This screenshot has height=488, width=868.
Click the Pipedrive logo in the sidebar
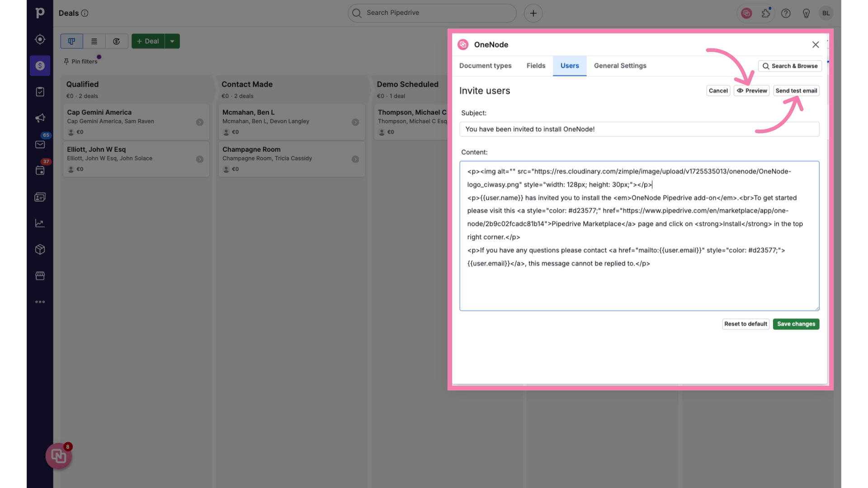(40, 13)
